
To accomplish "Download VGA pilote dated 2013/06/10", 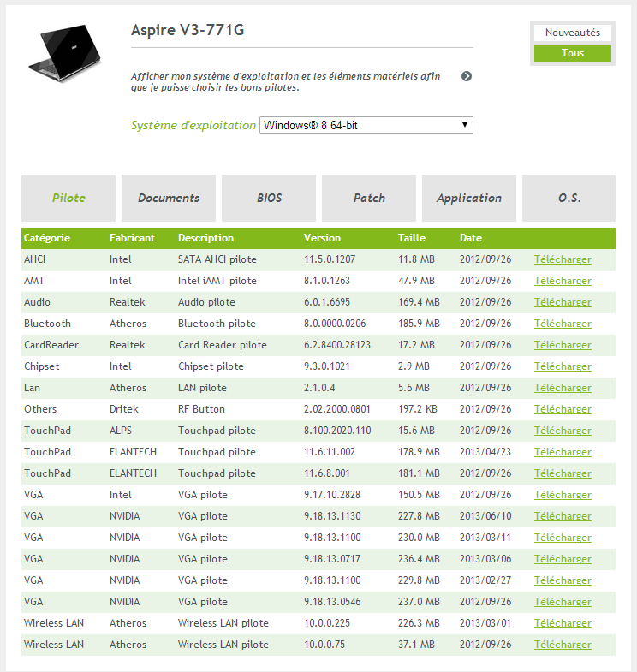I will click(x=563, y=517).
